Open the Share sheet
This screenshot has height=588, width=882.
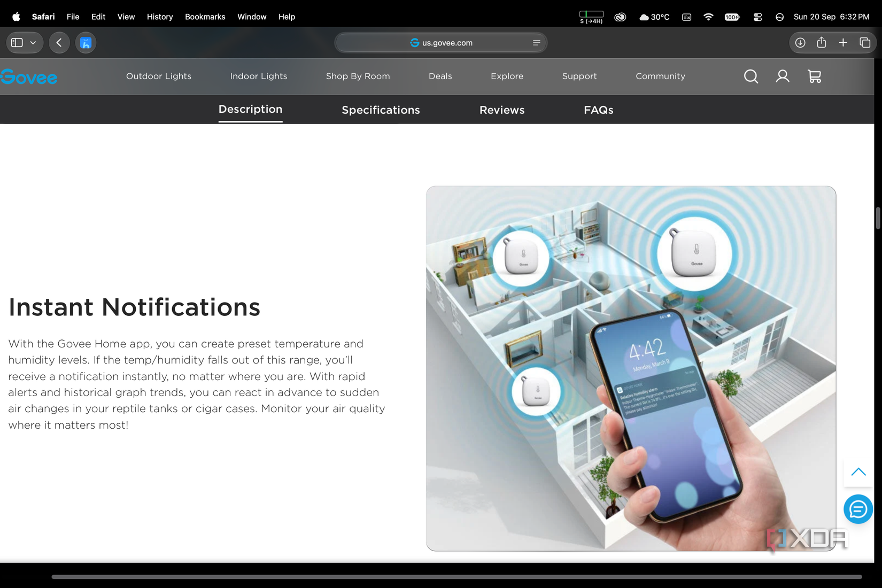pyautogui.click(x=822, y=42)
